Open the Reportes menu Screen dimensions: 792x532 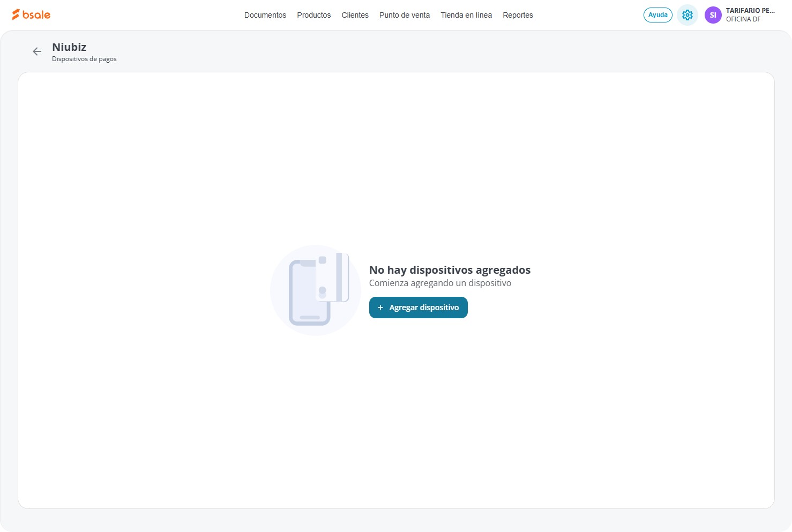pos(518,15)
